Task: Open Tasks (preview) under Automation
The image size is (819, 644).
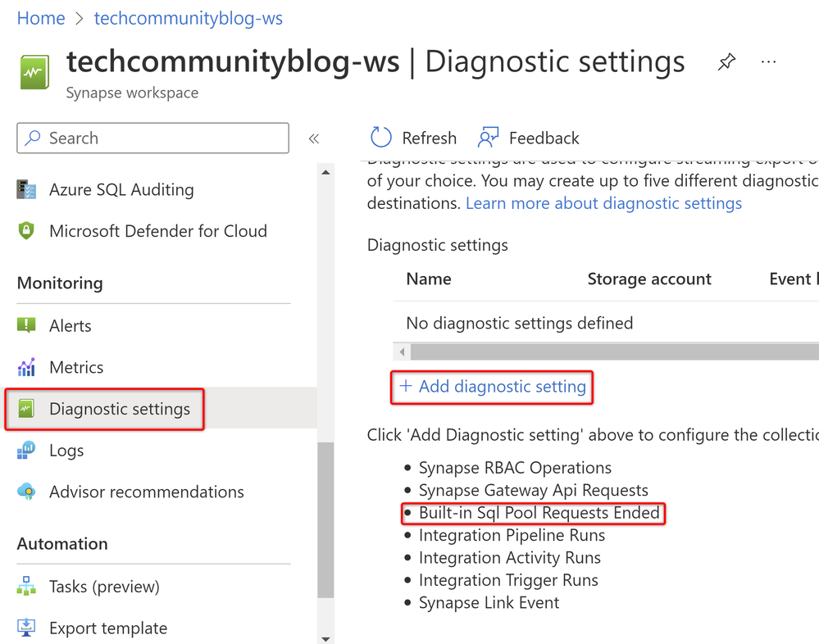Action: pyautogui.click(x=104, y=587)
